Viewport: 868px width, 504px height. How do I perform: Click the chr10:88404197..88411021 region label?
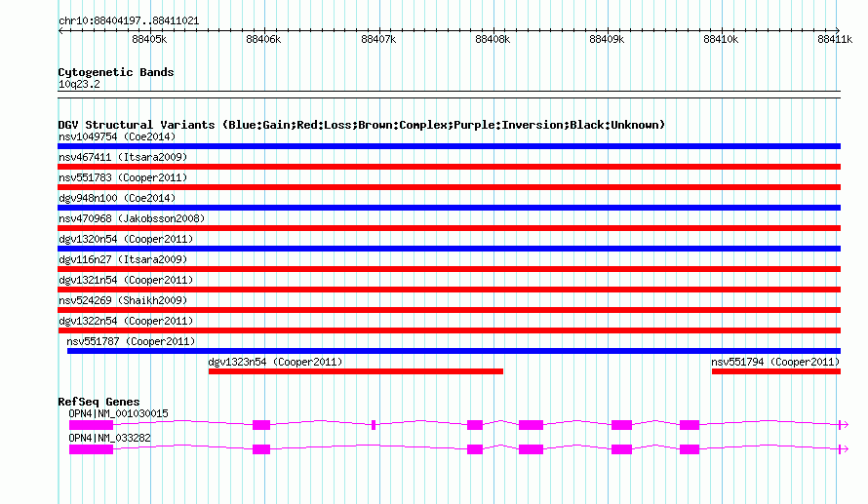(129, 21)
